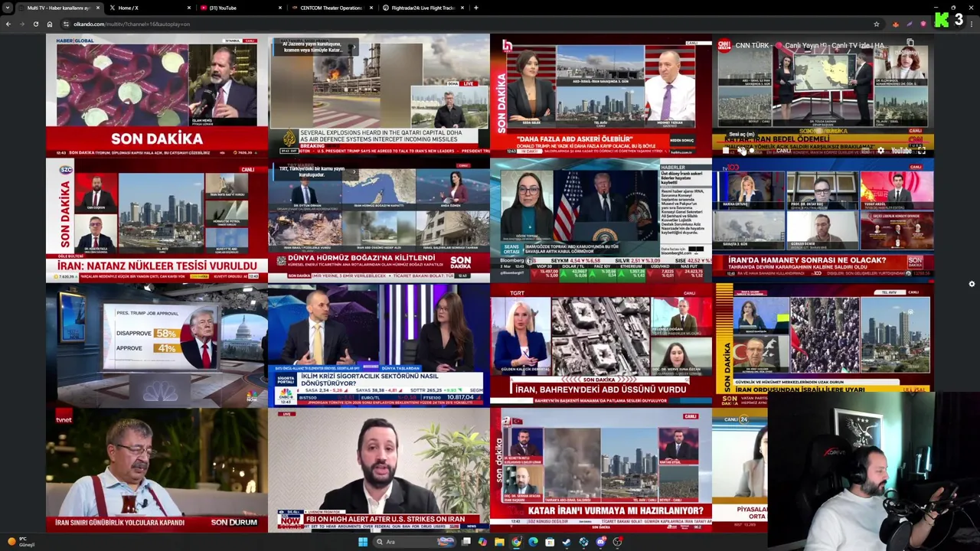
Task: Select the NBC Trump job approval stream
Action: pos(157,346)
